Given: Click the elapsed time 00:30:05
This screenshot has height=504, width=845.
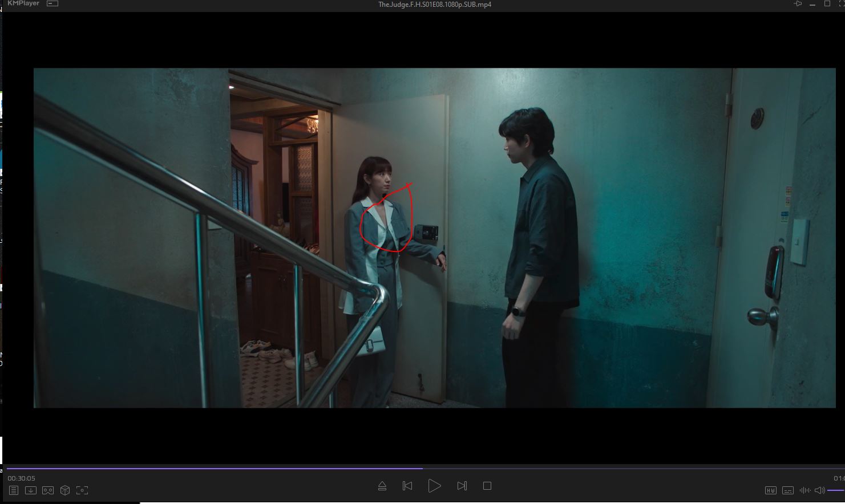Looking at the screenshot, I should tap(21, 478).
